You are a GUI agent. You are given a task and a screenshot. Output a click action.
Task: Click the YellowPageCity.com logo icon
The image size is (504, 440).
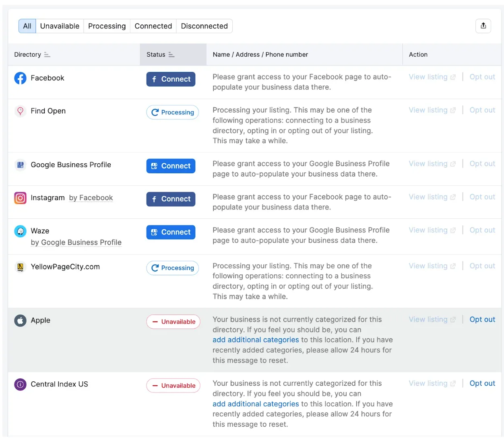coord(20,267)
